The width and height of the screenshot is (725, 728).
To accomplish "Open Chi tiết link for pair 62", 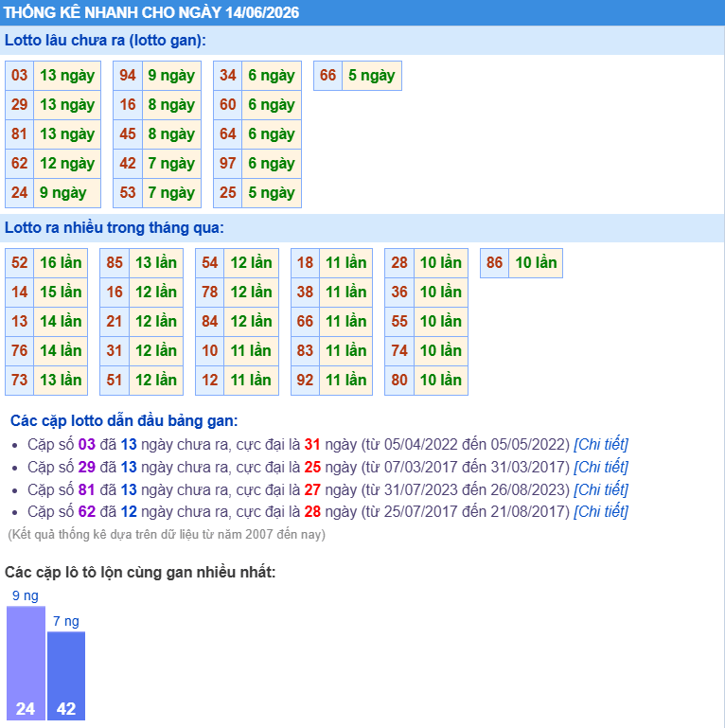I will (601, 511).
